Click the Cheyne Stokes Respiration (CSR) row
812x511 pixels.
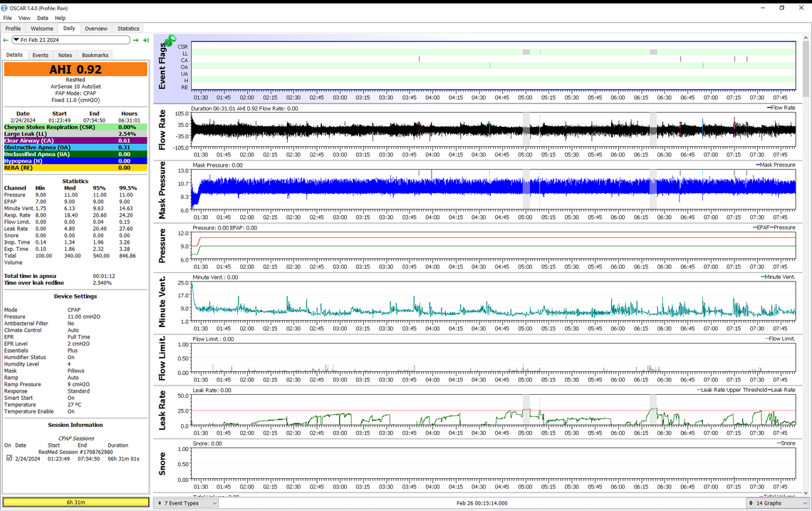pyautogui.click(x=76, y=127)
